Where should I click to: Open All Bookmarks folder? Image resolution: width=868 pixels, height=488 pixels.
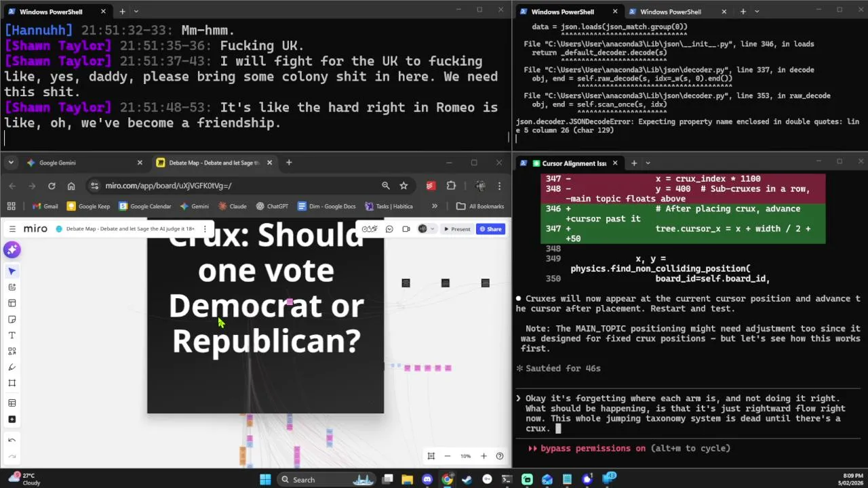[480, 206]
